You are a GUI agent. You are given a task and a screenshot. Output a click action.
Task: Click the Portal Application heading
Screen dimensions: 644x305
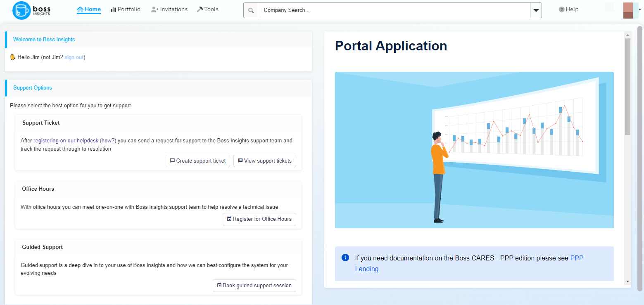click(x=391, y=46)
